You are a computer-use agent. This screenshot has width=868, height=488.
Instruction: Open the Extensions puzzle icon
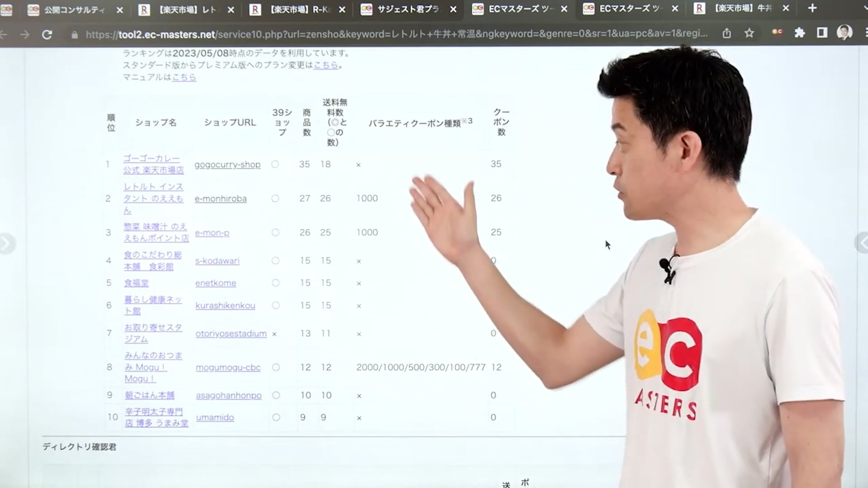pos(800,33)
